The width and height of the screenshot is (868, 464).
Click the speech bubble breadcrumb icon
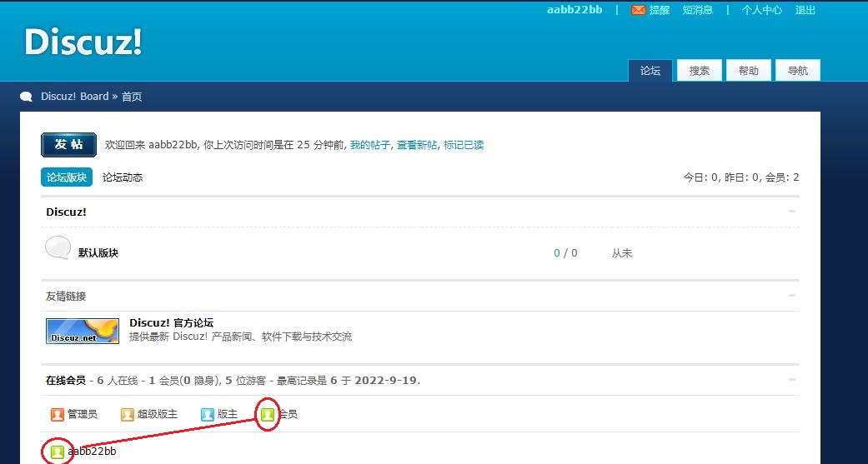point(26,97)
